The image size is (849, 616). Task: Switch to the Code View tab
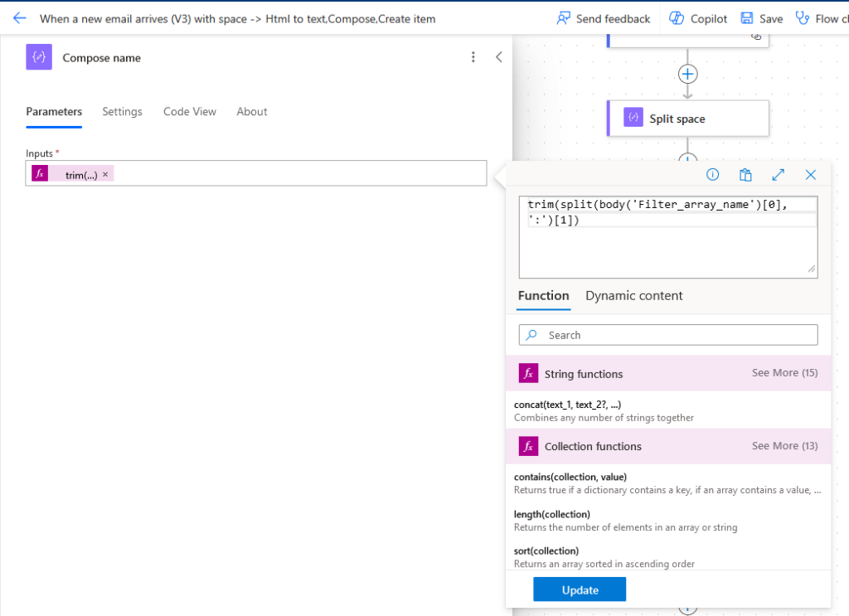[190, 111]
